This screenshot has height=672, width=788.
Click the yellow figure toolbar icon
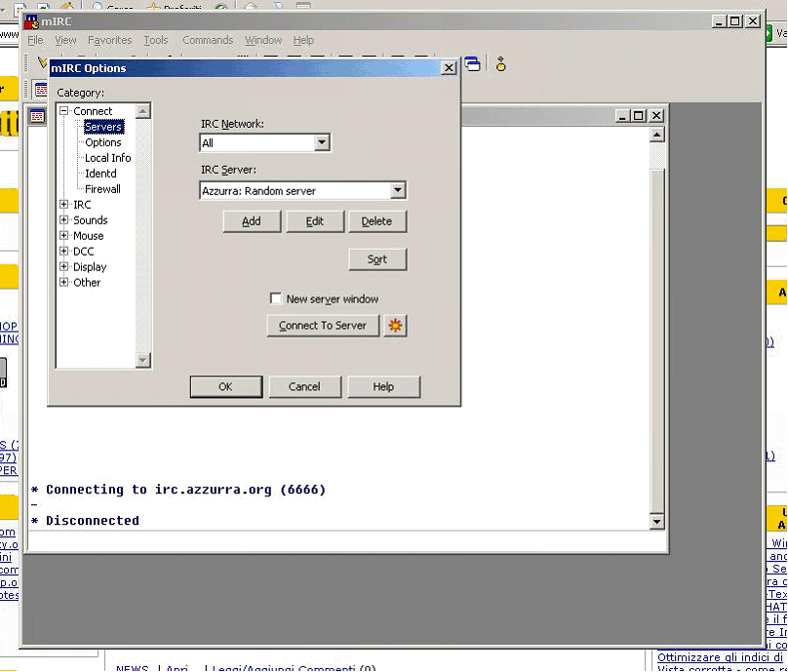[x=500, y=63]
